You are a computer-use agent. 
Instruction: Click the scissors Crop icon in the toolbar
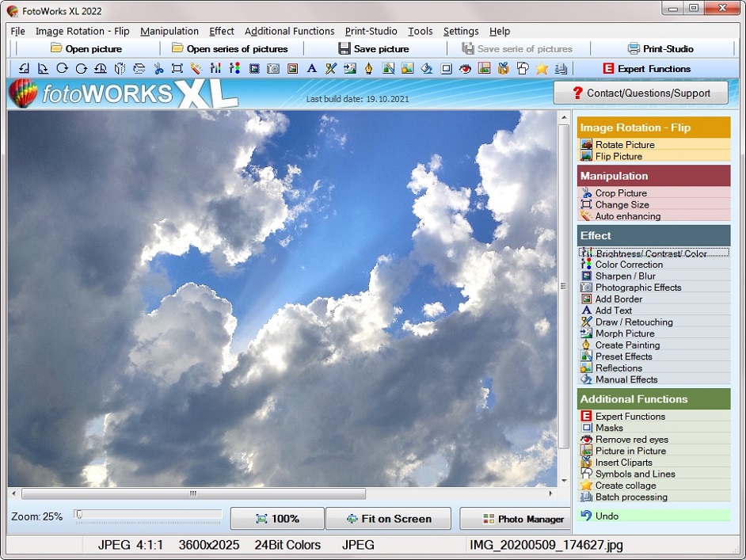tap(158, 69)
